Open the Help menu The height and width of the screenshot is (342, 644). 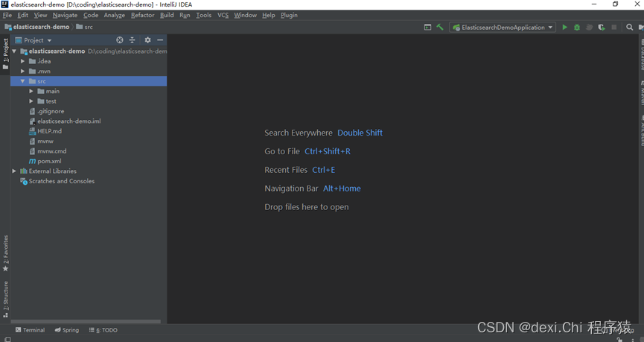pyautogui.click(x=269, y=15)
